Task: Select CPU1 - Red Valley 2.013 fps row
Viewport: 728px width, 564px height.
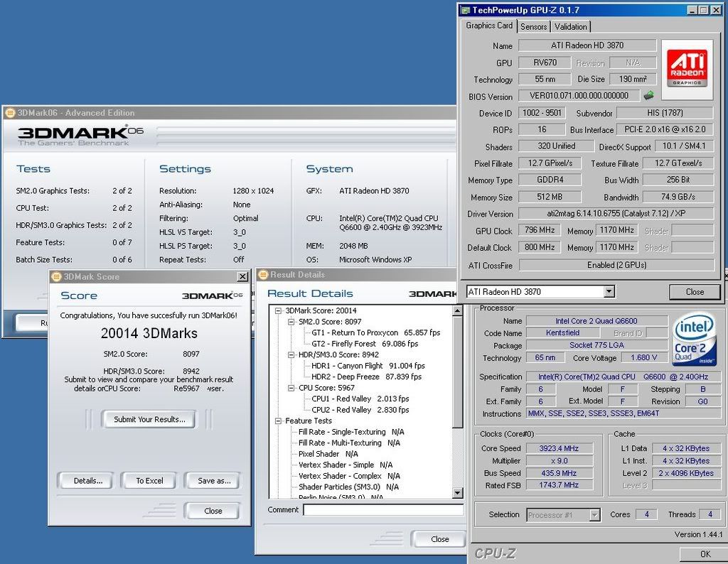Action: (x=360, y=399)
